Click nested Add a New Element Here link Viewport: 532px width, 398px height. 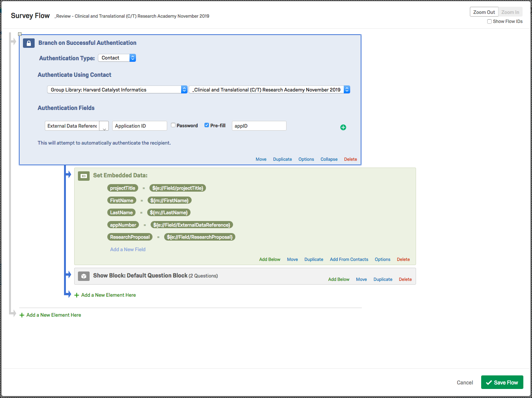pos(108,295)
